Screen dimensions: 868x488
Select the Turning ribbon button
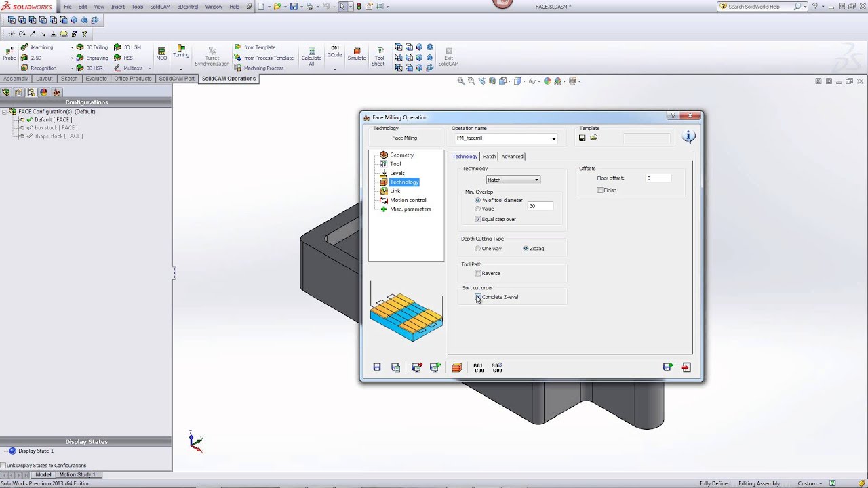181,52
